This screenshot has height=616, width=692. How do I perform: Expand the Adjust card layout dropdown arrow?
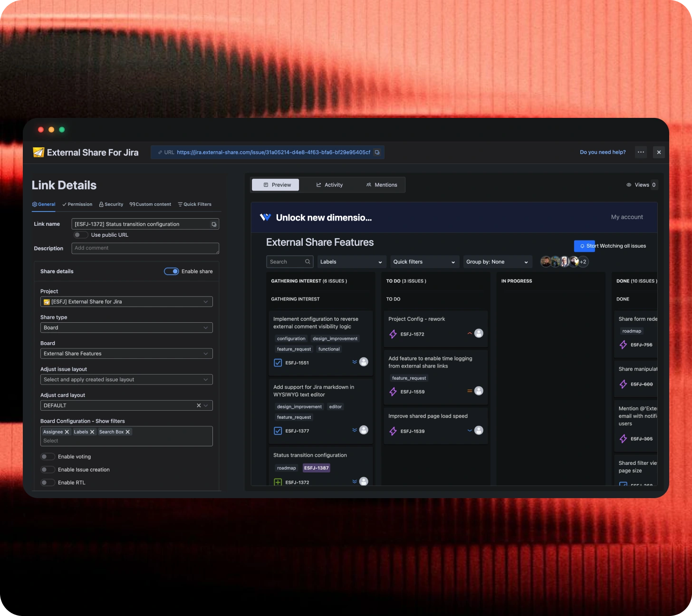pyautogui.click(x=206, y=405)
